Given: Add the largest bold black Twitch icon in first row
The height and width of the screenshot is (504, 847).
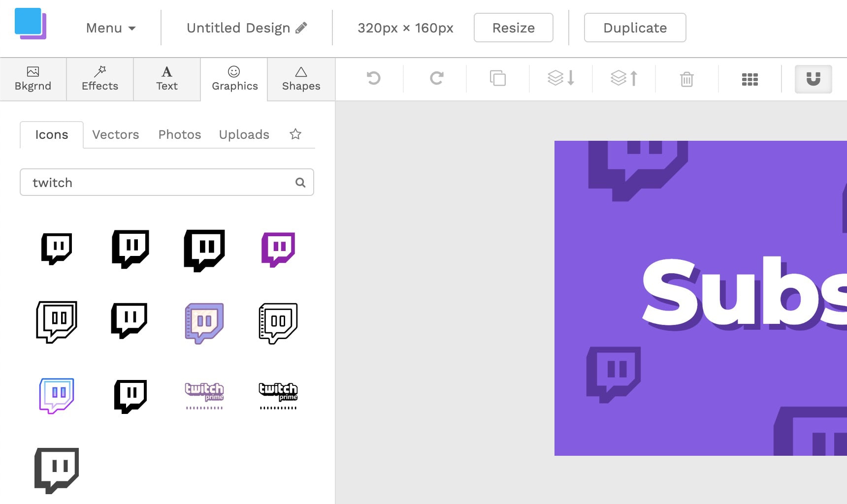Looking at the screenshot, I should point(204,250).
